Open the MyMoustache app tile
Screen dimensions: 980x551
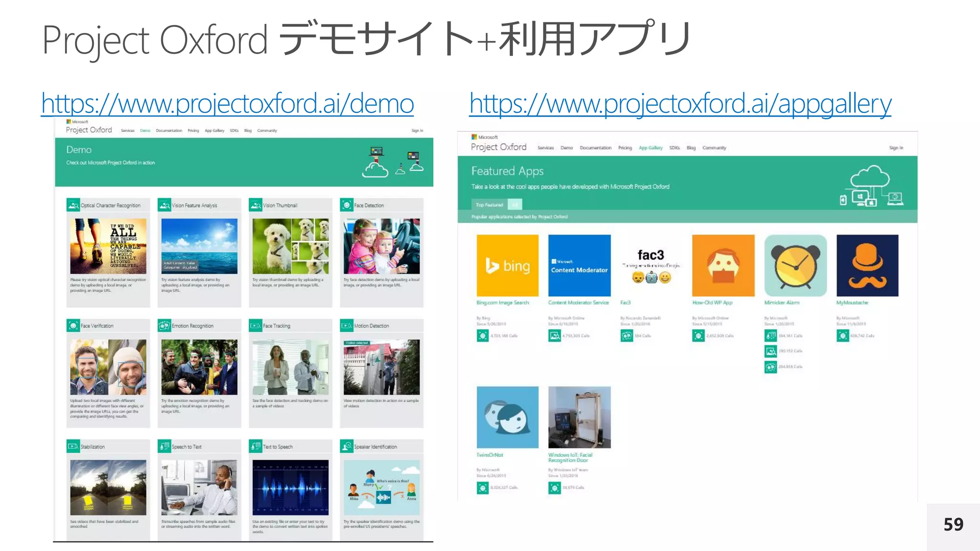tap(868, 265)
